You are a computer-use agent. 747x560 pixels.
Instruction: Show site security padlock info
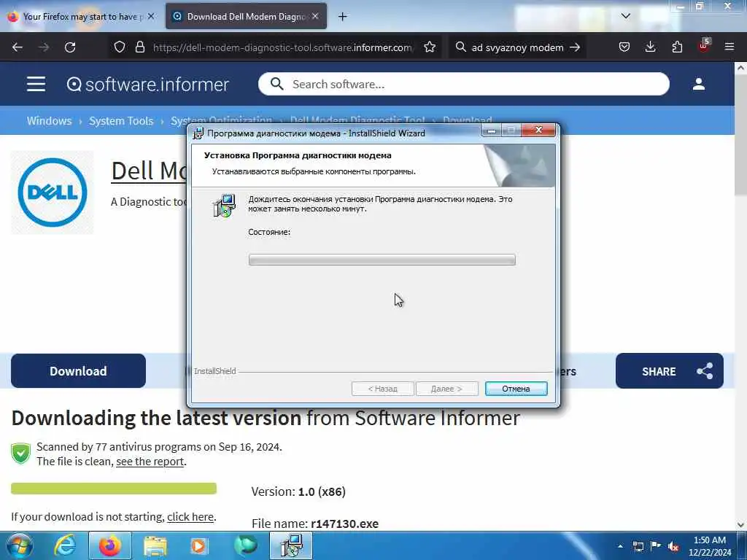point(139,47)
